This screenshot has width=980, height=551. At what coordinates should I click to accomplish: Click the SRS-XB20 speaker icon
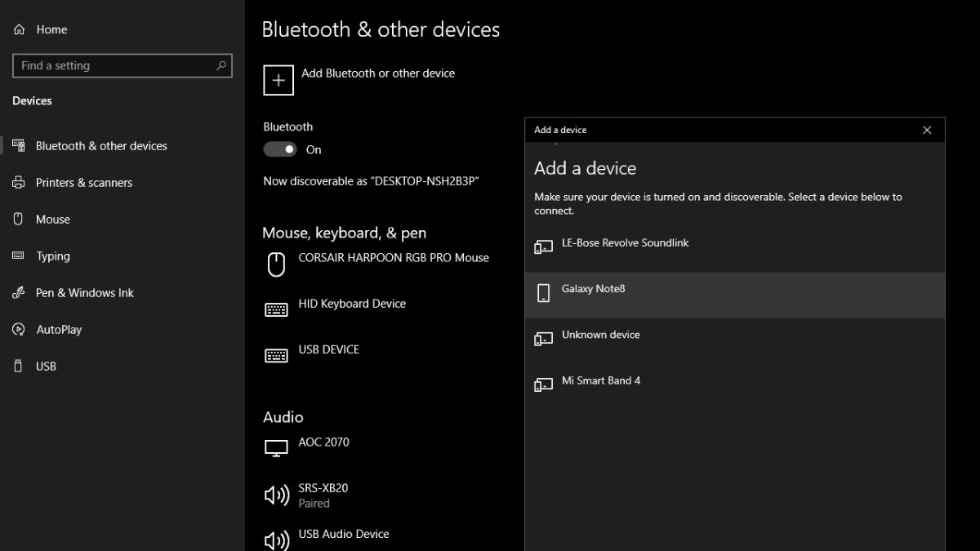click(x=277, y=495)
